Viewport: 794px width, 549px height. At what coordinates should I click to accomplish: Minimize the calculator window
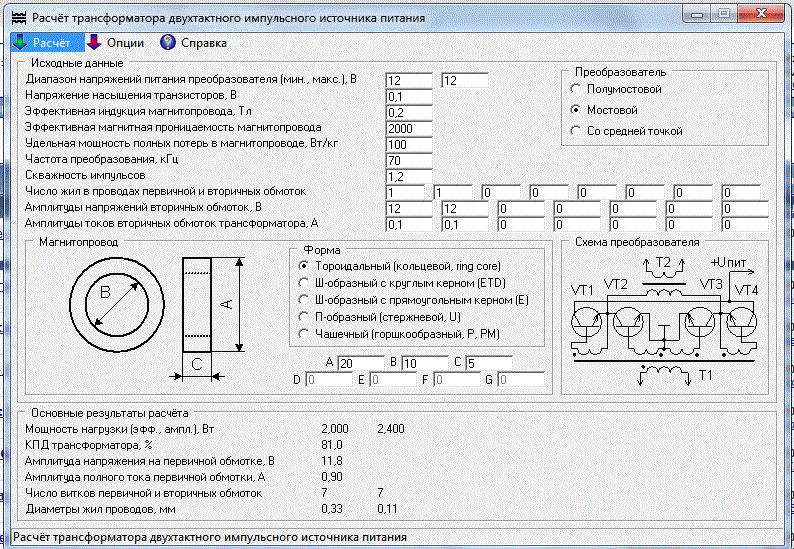696,14
